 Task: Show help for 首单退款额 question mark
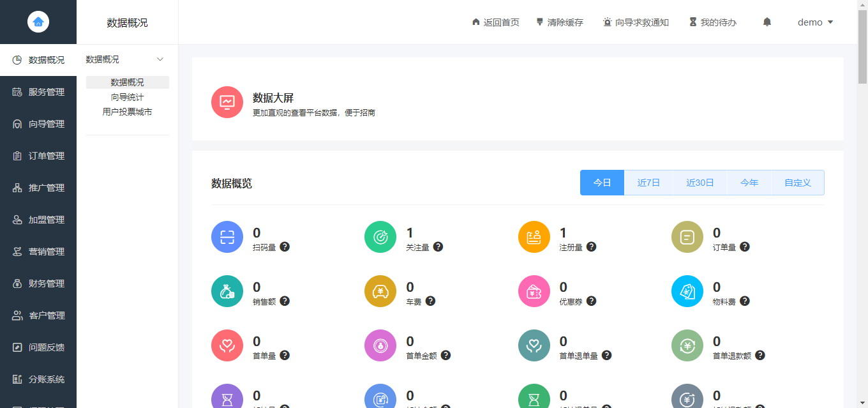coord(760,355)
